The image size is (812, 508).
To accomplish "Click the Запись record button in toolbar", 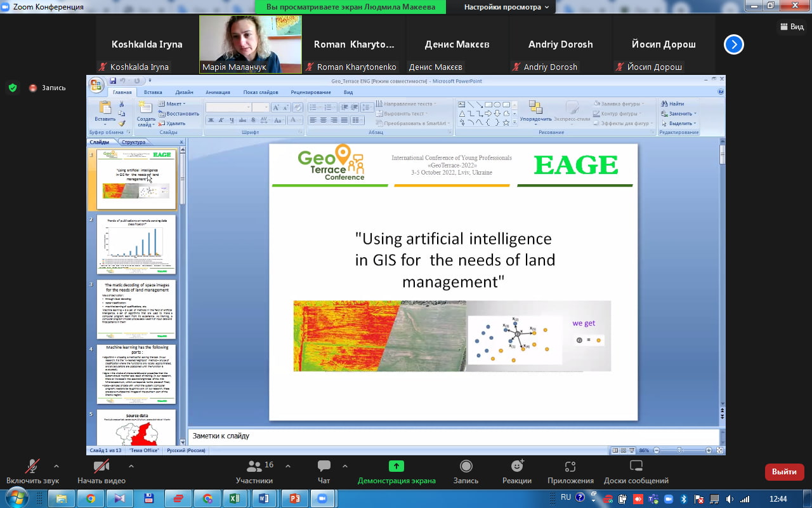I will click(466, 472).
